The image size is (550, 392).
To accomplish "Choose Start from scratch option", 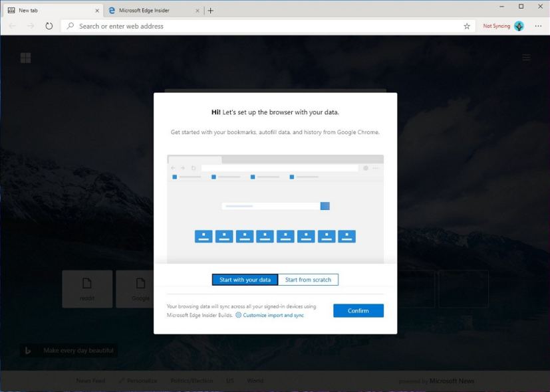I will (x=308, y=280).
